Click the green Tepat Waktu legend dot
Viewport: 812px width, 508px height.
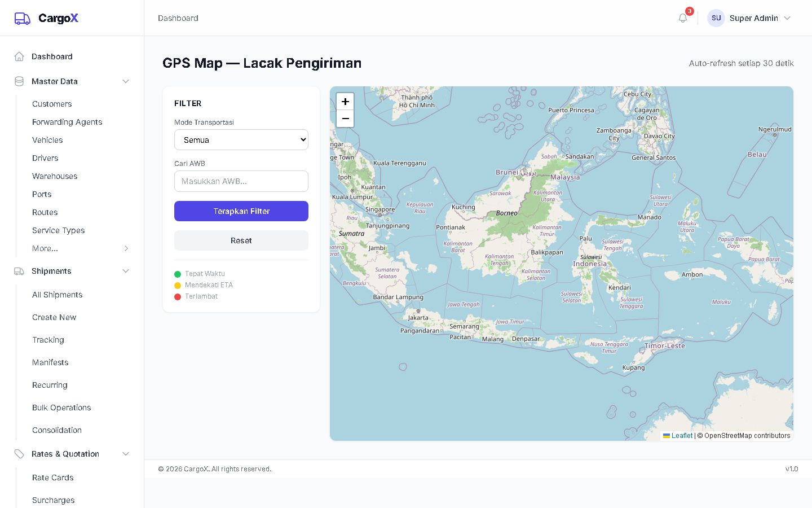click(178, 274)
